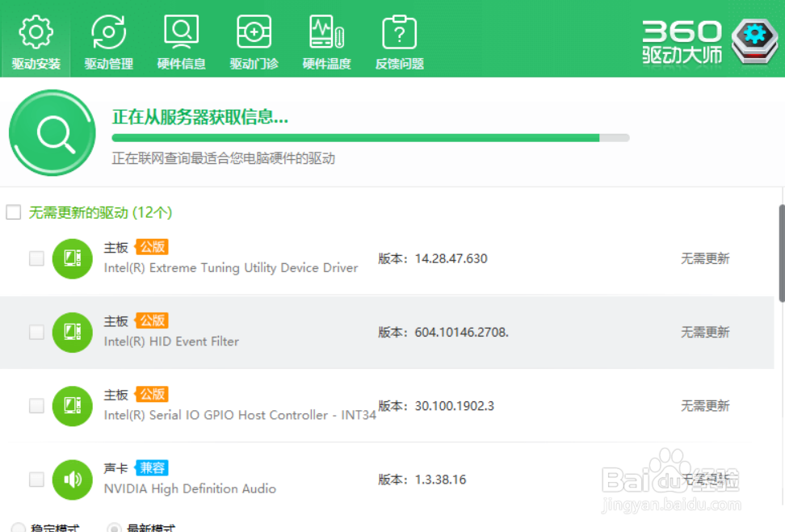The height and width of the screenshot is (532, 785).
Task: Click the version 604.10146.2708. text
Action: (x=461, y=333)
